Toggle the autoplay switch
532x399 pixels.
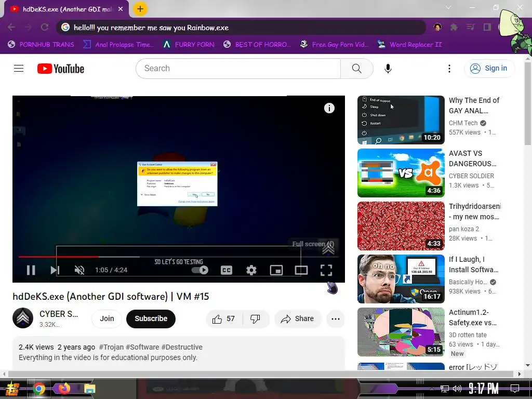[200, 270]
